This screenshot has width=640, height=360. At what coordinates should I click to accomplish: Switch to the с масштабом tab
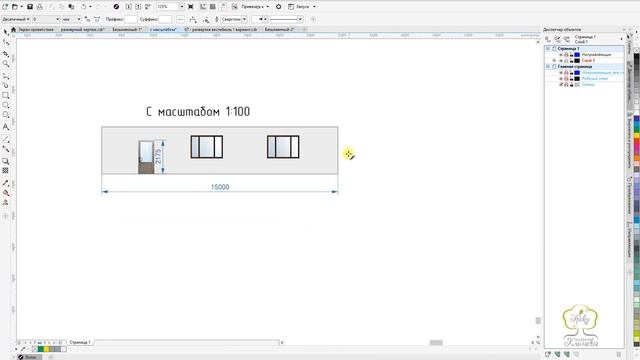[x=163, y=29]
